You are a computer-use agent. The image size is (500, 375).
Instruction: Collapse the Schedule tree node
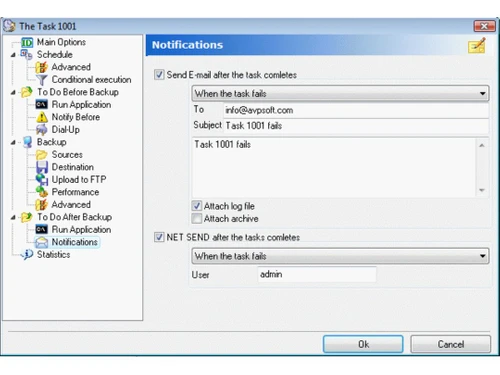pos(13,55)
